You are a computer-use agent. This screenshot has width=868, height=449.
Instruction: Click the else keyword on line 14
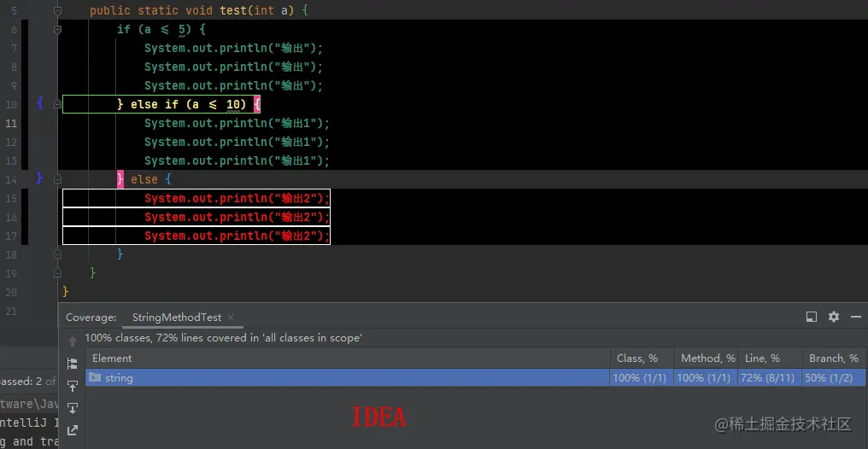tap(144, 180)
